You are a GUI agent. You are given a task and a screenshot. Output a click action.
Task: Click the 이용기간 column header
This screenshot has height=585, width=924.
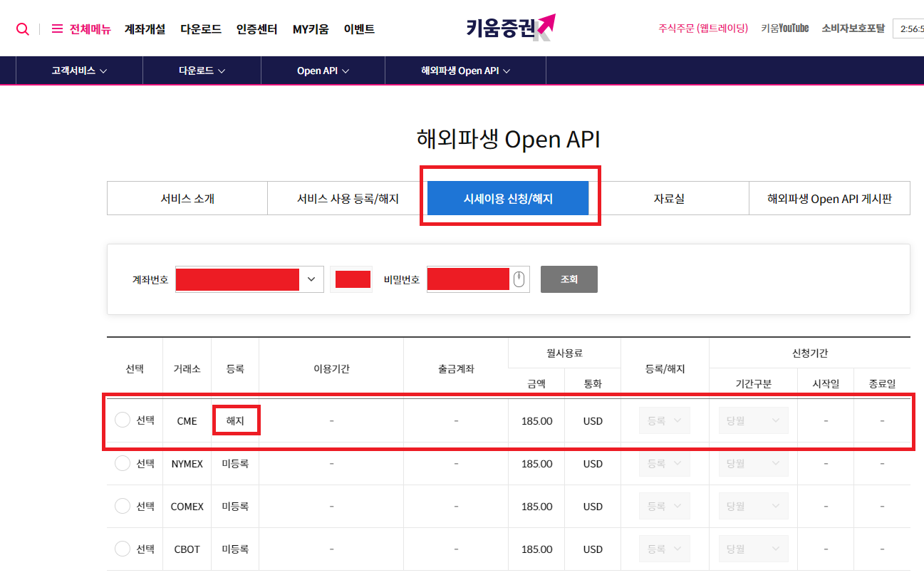click(331, 368)
